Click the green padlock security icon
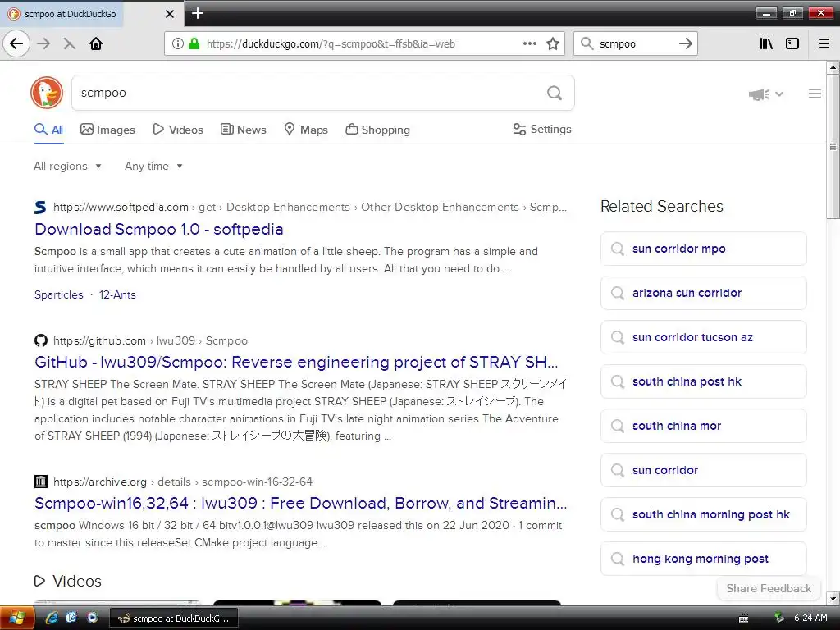Image resolution: width=840 pixels, height=630 pixels. point(194,43)
